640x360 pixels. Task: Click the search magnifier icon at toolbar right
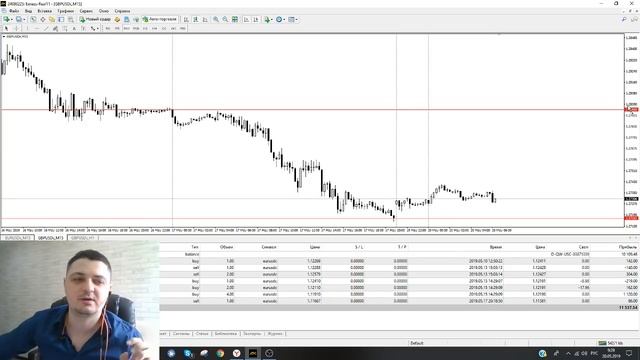pos(624,19)
